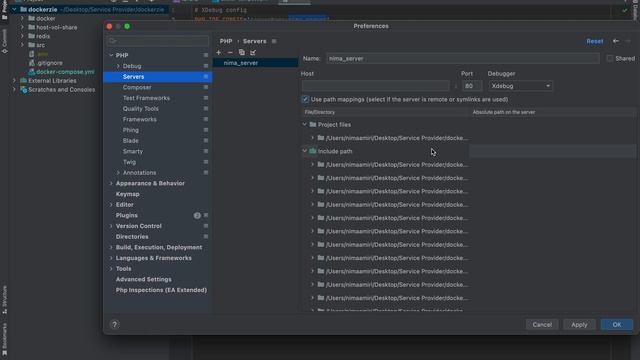Click Scratches and Consoles icon
This screenshot has height=360, width=640.
pyautogui.click(x=24, y=90)
